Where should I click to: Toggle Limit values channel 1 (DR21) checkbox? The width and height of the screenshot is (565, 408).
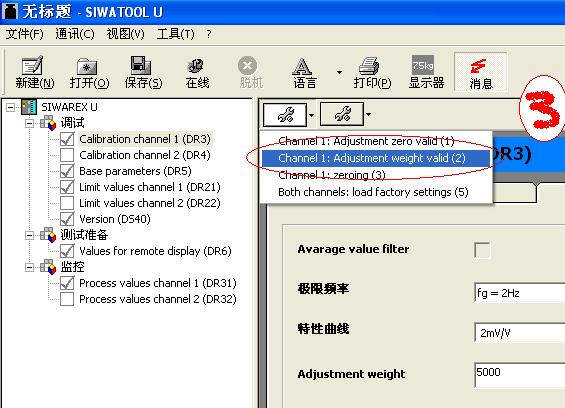pyautogui.click(x=67, y=187)
